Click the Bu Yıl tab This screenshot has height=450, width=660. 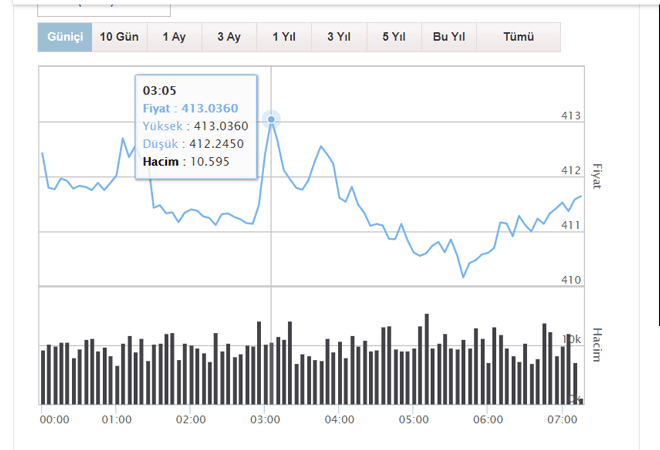[x=449, y=37]
